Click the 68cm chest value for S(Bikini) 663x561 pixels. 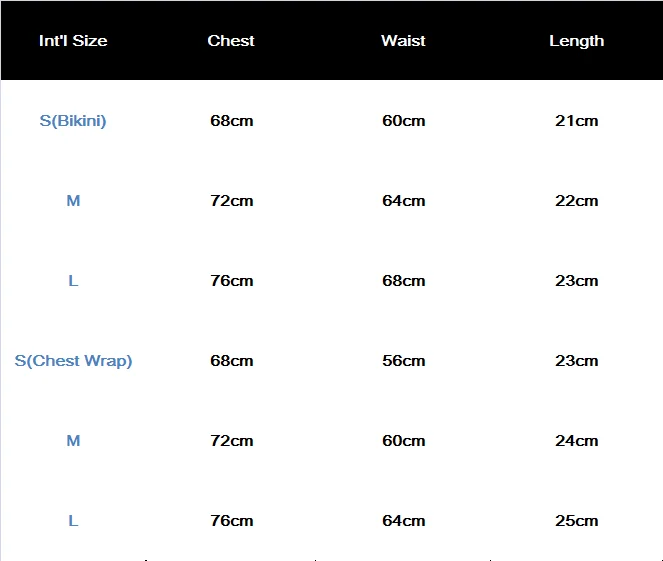232,121
